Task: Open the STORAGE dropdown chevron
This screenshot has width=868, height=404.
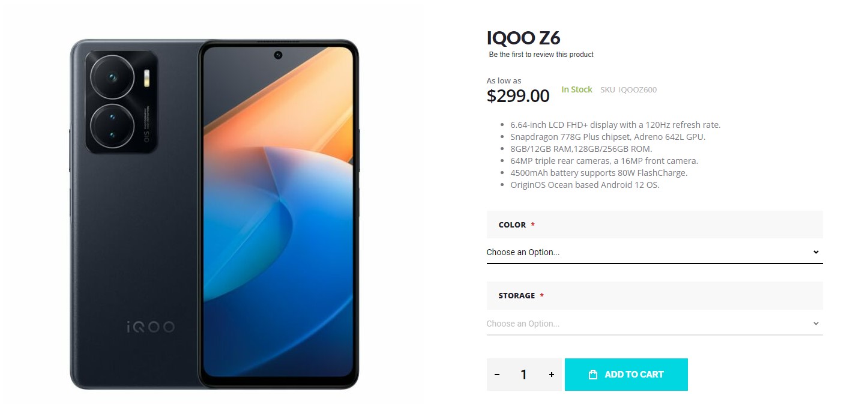Action: coord(816,323)
